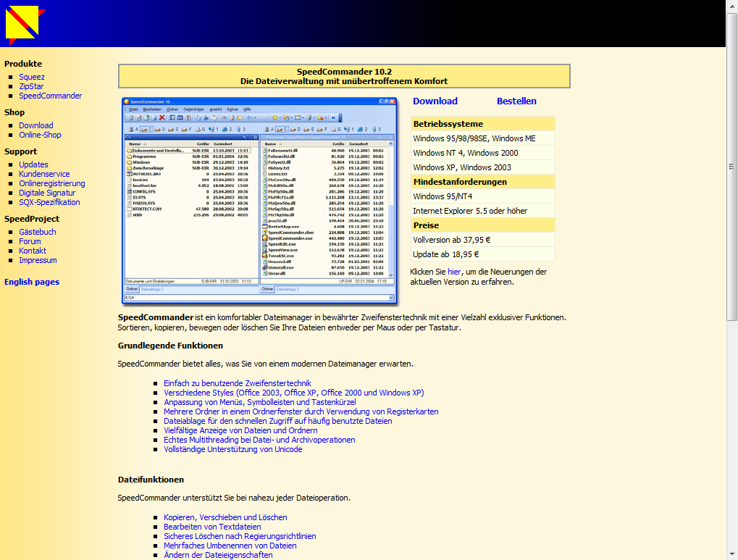Screen dimensions: 738x560
Task: Click the 'SpeedProject' sidebar heading
Action: pyautogui.click(x=32, y=219)
